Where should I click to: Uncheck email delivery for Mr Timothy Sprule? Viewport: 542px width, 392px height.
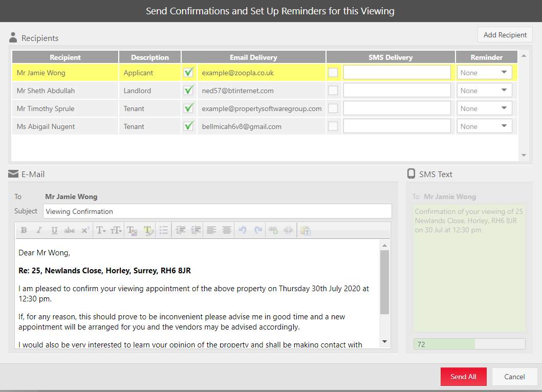tap(189, 108)
